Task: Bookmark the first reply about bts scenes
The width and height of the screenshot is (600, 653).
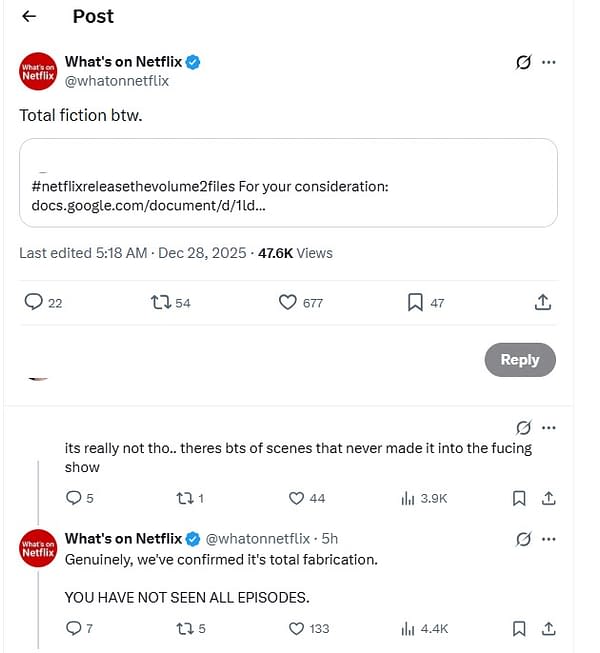Action: pyautogui.click(x=519, y=498)
